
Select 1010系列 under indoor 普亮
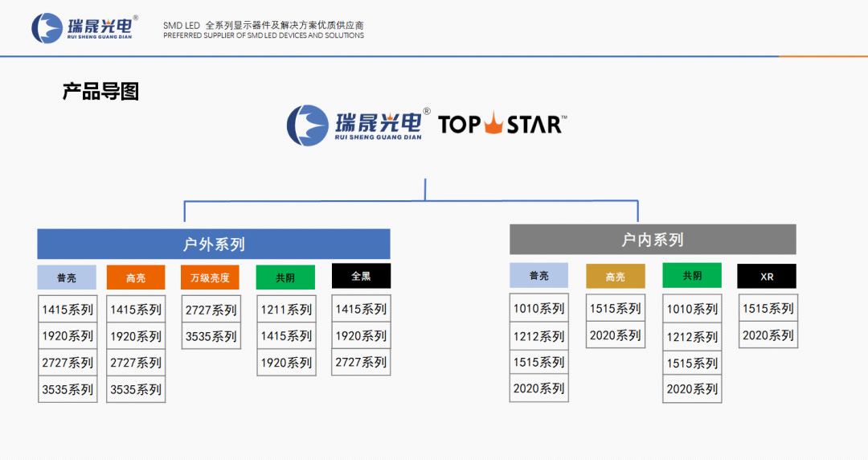pos(539,308)
